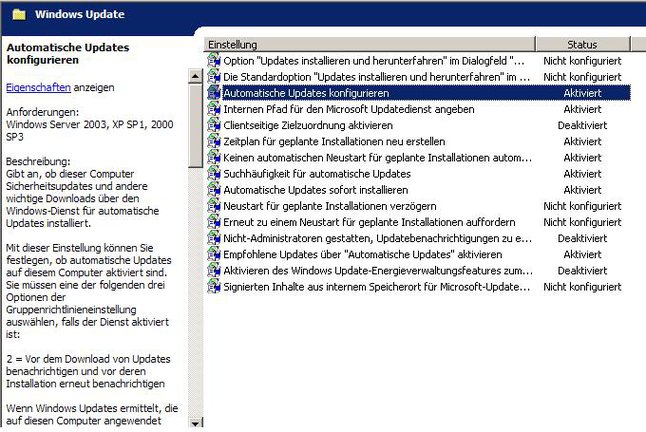The width and height of the screenshot is (646, 432).
Task: Select Automatische Updates sofort installieren setting
Action: point(316,190)
